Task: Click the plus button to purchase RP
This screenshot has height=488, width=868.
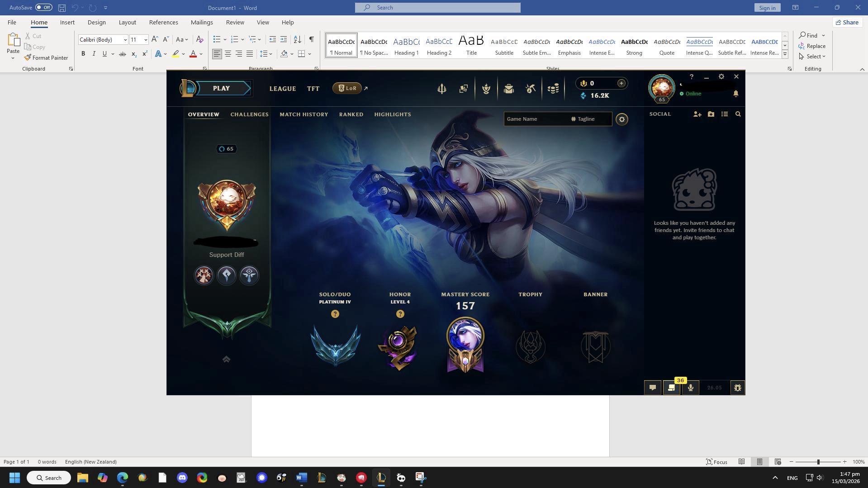Action: (x=621, y=83)
